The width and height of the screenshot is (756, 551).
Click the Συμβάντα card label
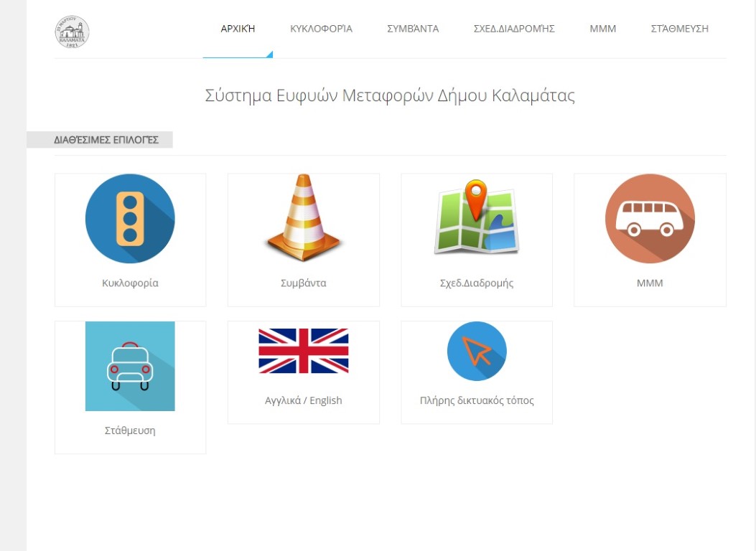click(x=303, y=283)
